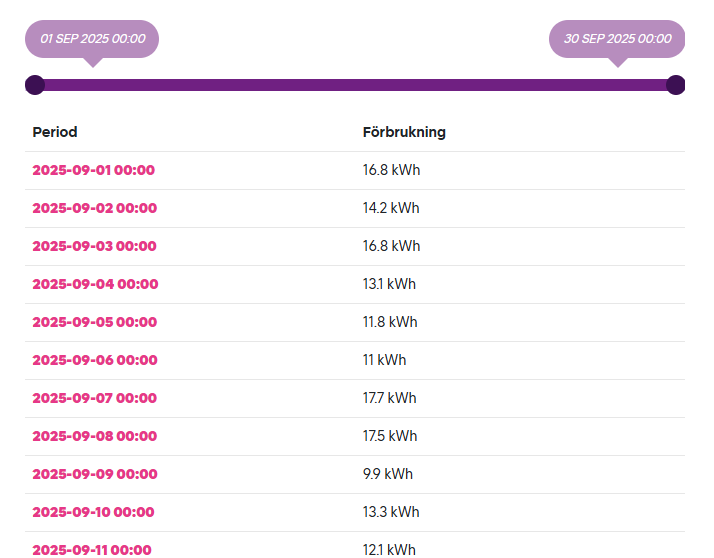Click the Förbrukning column header
This screenshot has width=714, height=558.
point(404,132)
